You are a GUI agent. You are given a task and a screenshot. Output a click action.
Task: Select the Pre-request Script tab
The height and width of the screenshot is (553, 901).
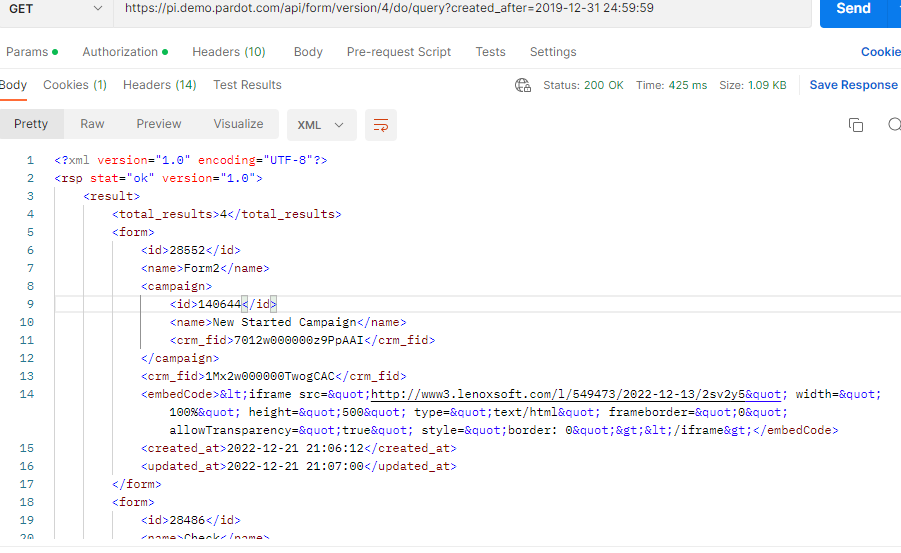[398, 52]
